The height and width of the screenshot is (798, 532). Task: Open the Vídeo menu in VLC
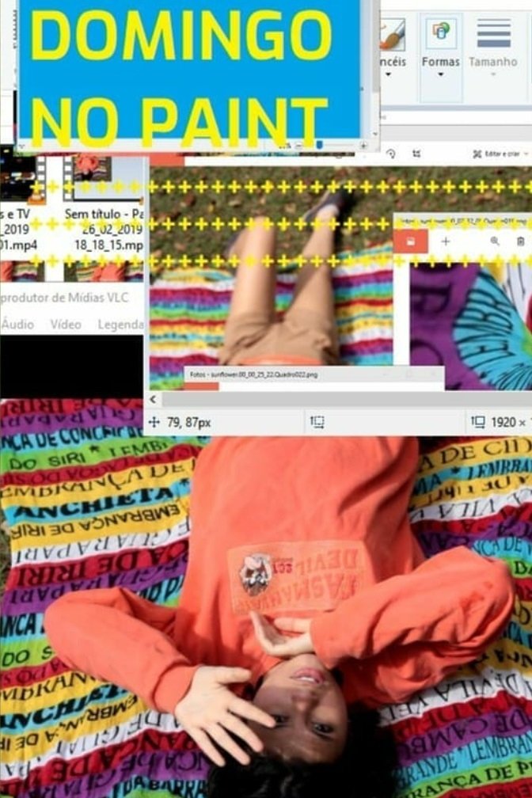(x=66, y=325)
